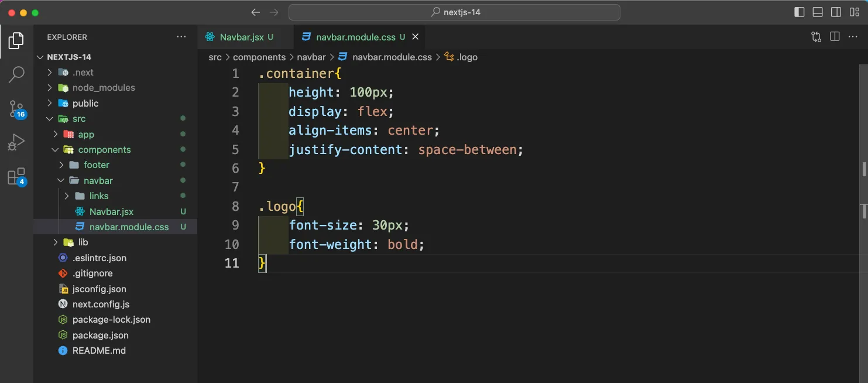This screenshot has height=383, width=868.
Task: Open the Extensions view with 4 badge
Action: [x=16, y=176]
